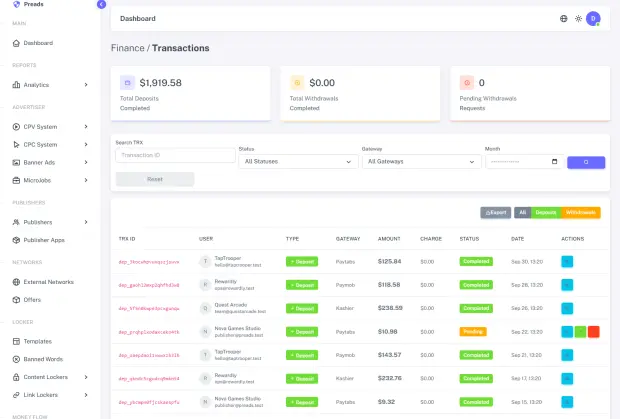The image size is (620, 419).
Task: Click the Publishers people icon
Action: 16,222
